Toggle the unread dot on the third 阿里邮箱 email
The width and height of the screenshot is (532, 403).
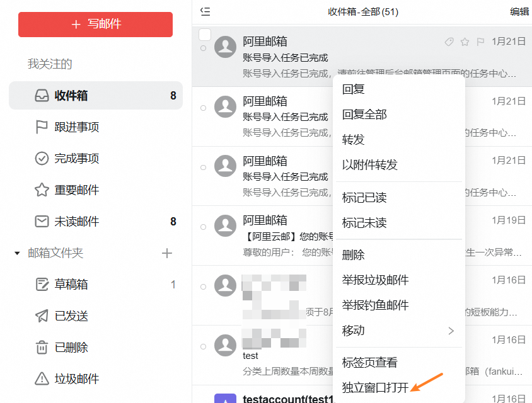203,167
